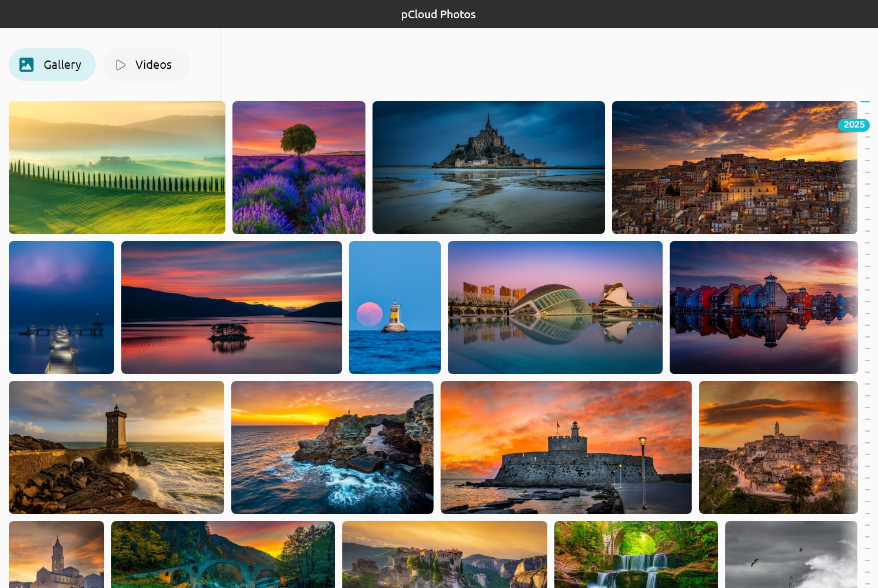The height and width of the screenshot is (588, 878).
Task: Open the sea rock arch sunset photo
Action: (332, 447)
